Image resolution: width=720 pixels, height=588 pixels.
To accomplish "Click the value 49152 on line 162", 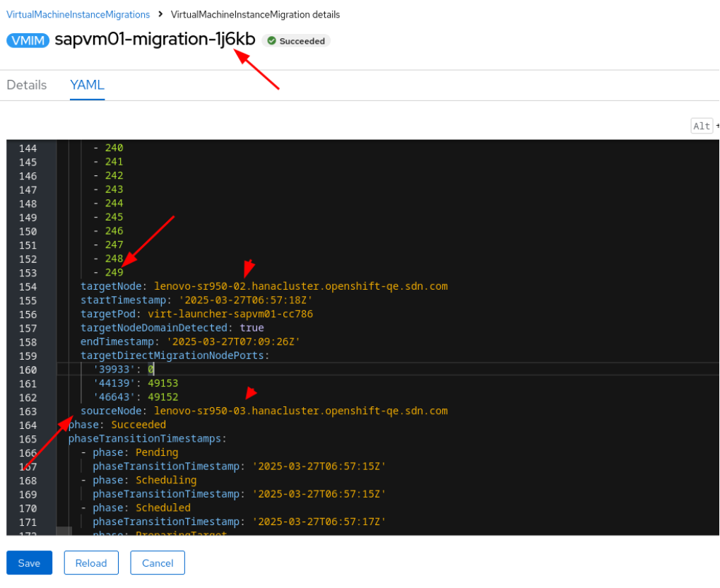I will click(x=163, y=397).
